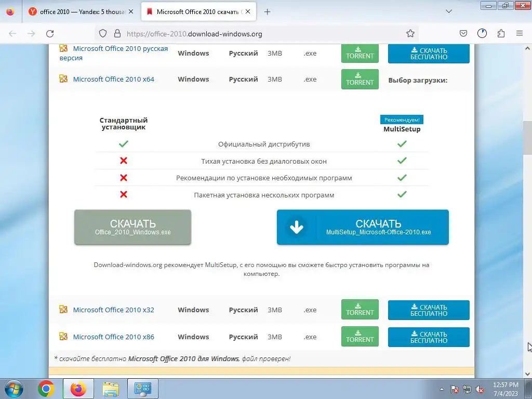Open the Microsoft Office 2010 русская версия link

point(114,53)
